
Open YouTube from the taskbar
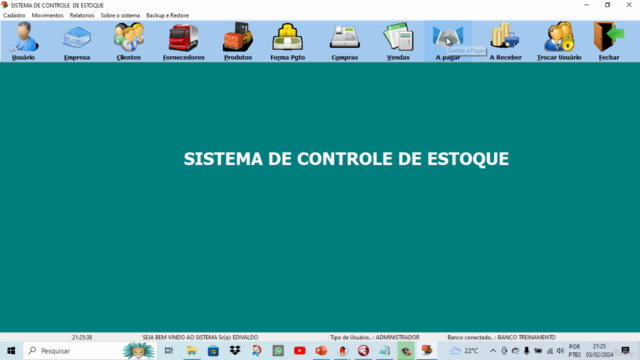tap(300, 351)
